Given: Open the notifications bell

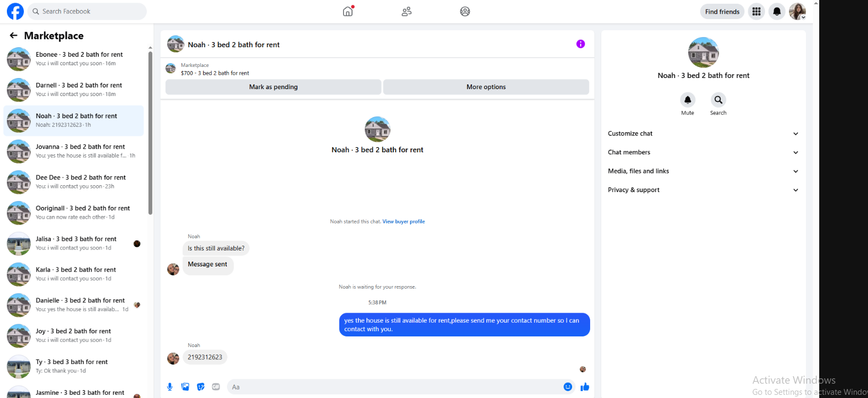Looking at the screenshot, I should 777,11.
